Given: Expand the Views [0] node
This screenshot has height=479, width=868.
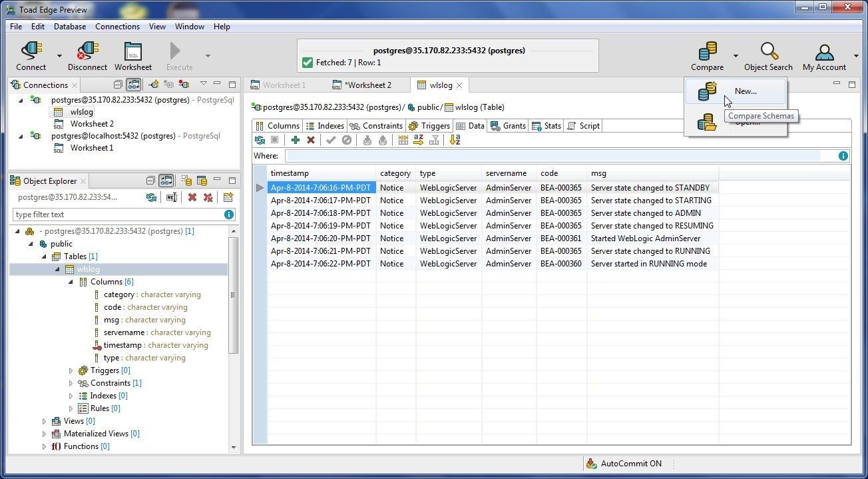Looking at the screenshot, I should click(44, 421).
